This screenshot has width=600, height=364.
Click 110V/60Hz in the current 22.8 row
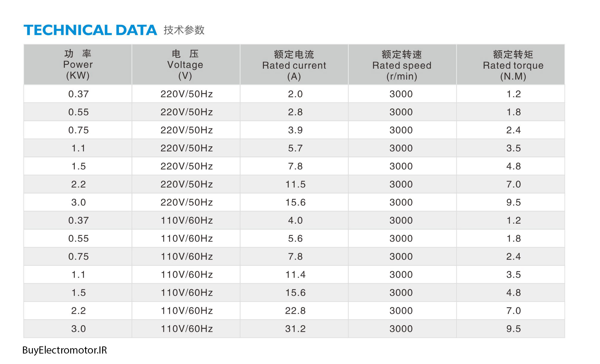(x=186, y=311)
